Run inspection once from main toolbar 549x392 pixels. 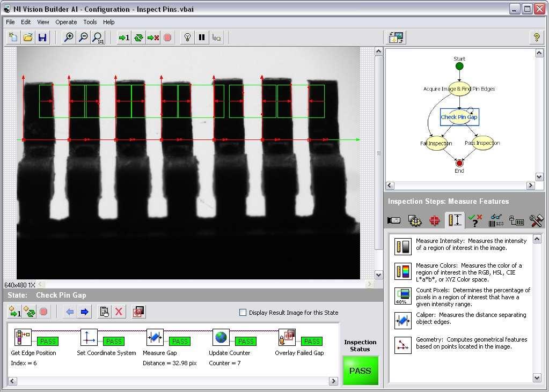coord(124,38)
